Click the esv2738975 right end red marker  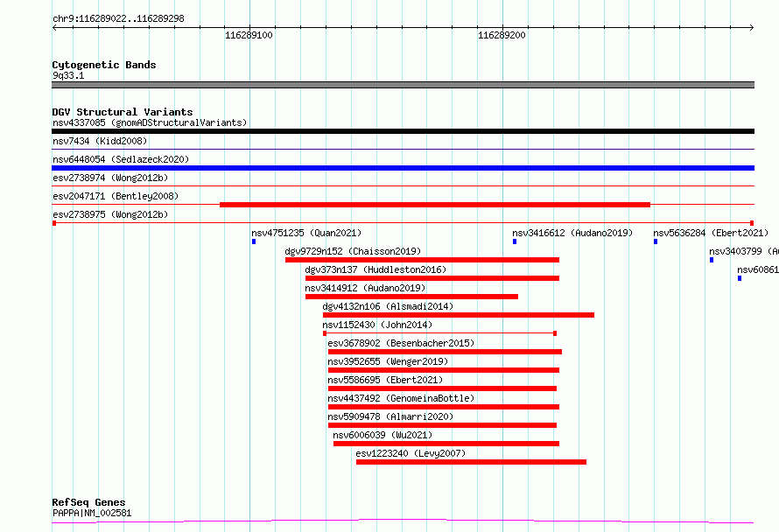coord(752,223)
